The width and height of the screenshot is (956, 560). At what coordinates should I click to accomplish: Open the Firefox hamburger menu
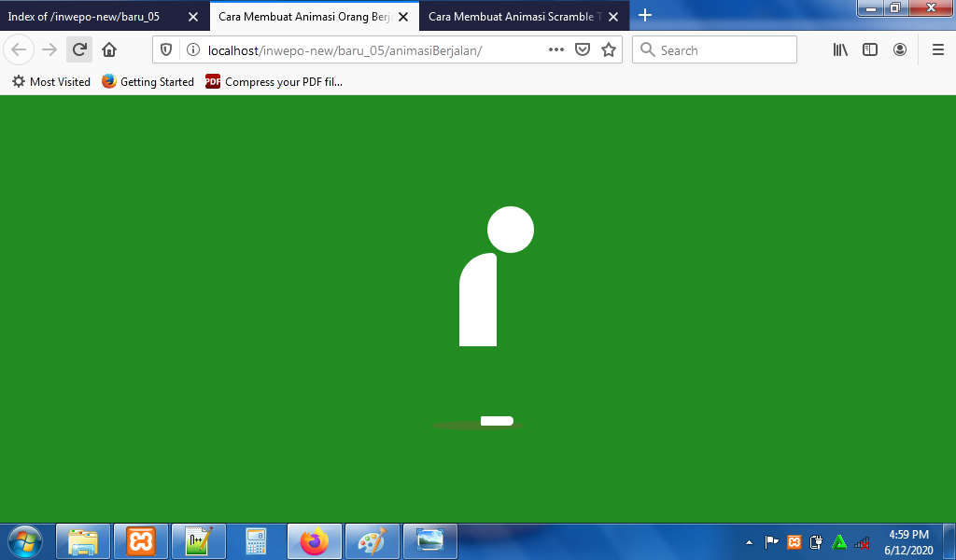(936, 49)
